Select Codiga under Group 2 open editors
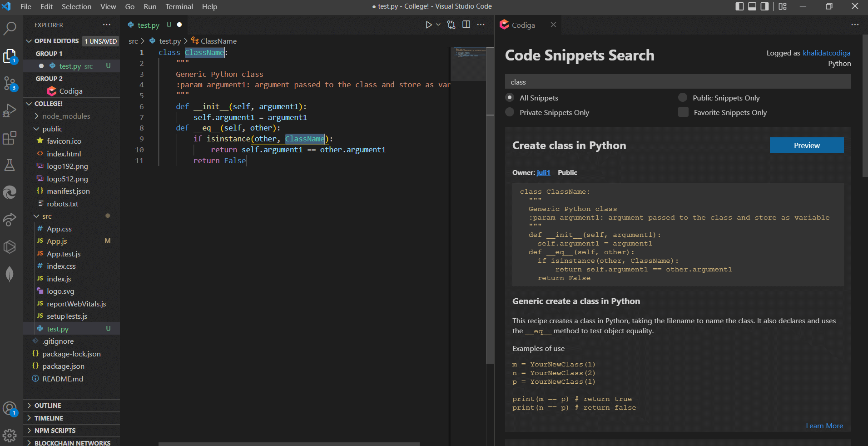Screen dimensions: 868x446 71,91
